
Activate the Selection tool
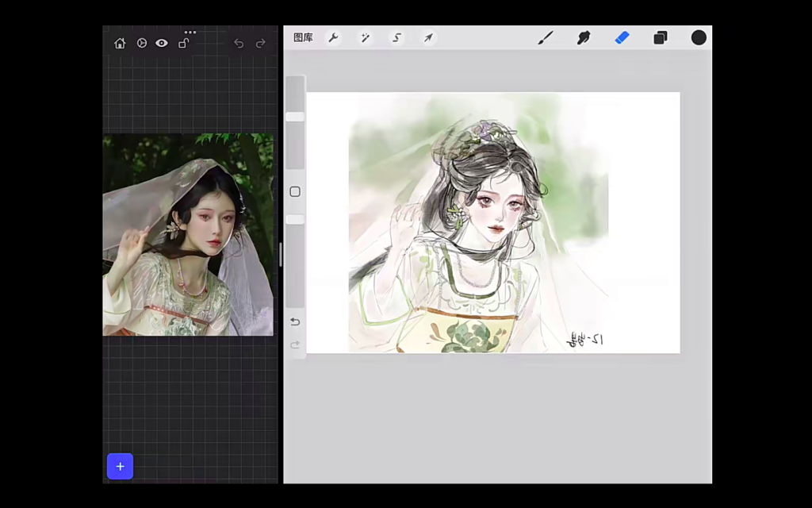point(396,37)
